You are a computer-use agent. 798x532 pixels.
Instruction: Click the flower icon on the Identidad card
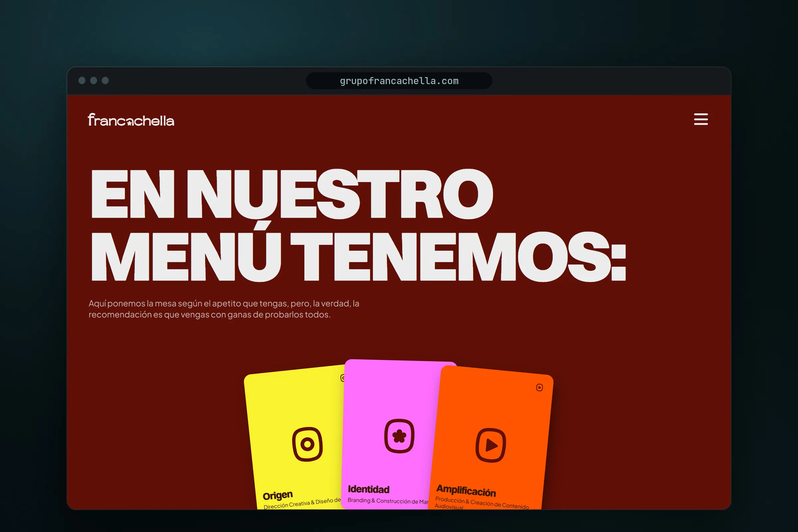pos(399,436)
